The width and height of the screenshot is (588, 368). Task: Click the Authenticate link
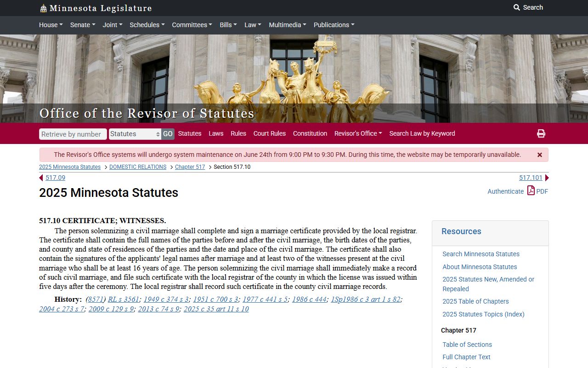tap(505, 191)
